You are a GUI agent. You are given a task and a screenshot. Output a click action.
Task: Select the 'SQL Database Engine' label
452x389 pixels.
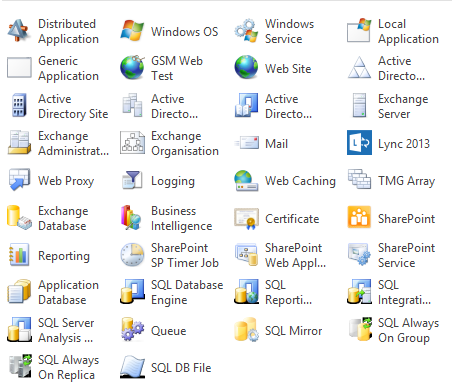point(187,292)
